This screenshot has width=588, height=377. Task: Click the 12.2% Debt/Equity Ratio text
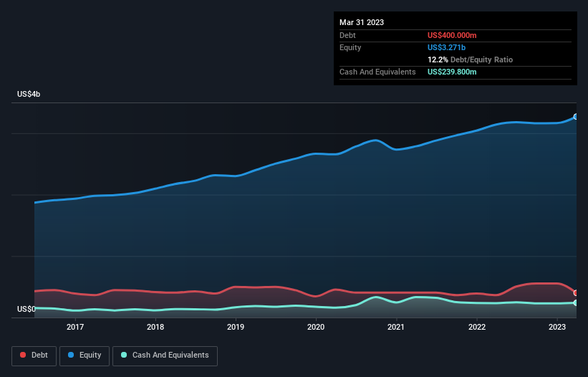(471, 59)
